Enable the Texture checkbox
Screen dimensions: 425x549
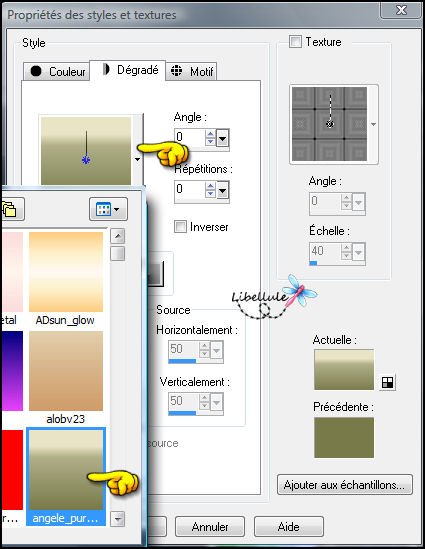coord(295,42)
